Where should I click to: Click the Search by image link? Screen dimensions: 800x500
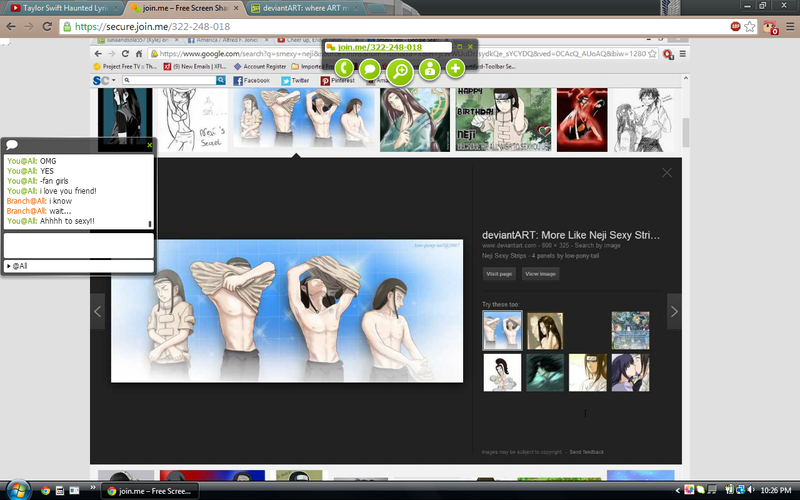597,245
